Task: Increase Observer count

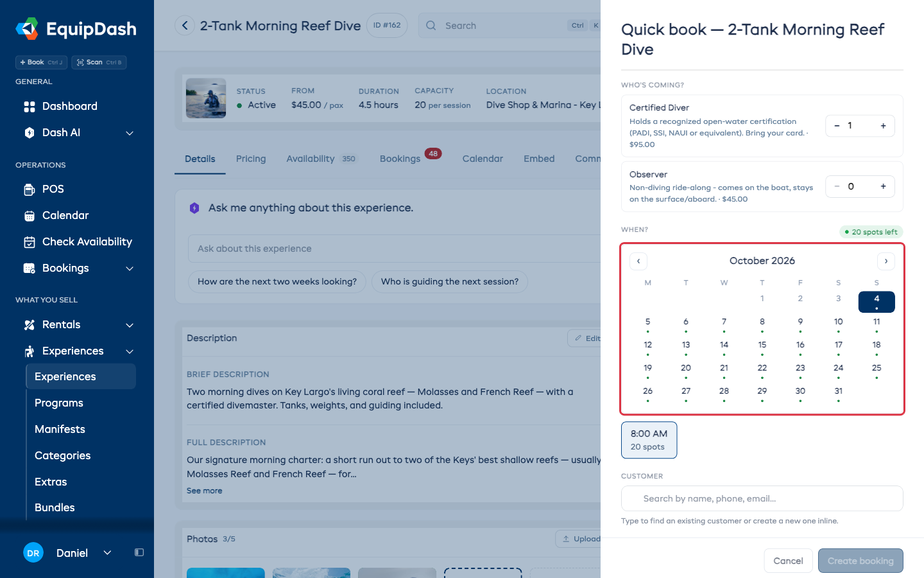Action: 884,186
